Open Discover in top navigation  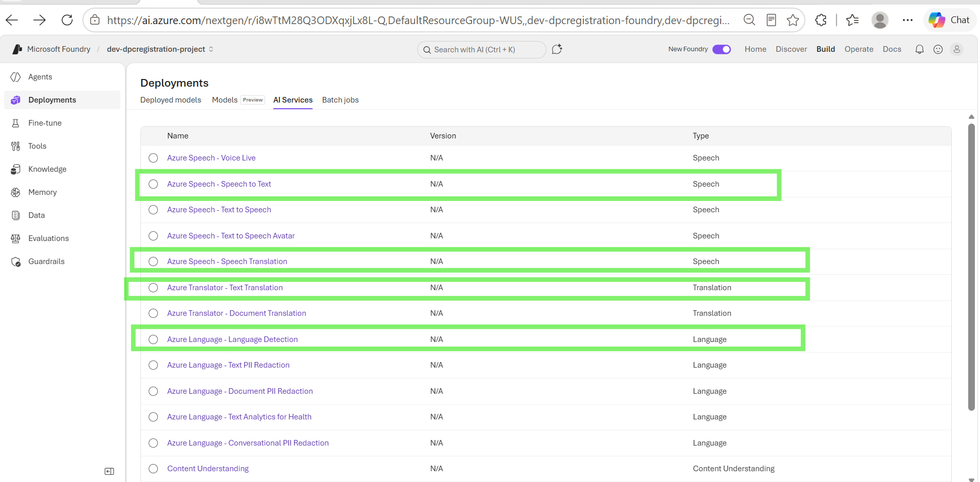791,49
